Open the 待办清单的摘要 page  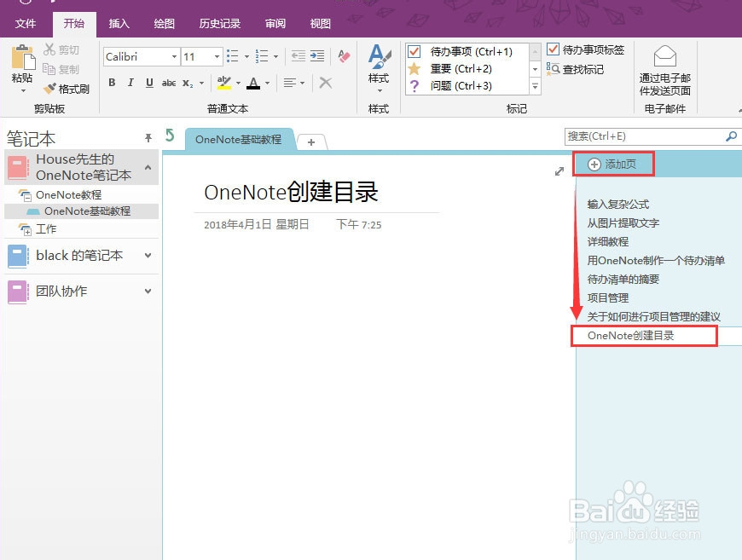(623, 279)
